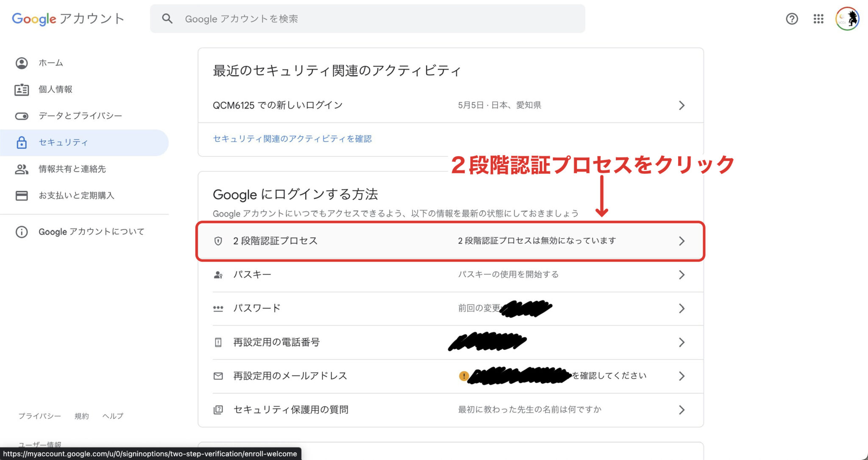Click the Google アカウント logo
Screen dimensions: 868x460
tap(68, 19)
